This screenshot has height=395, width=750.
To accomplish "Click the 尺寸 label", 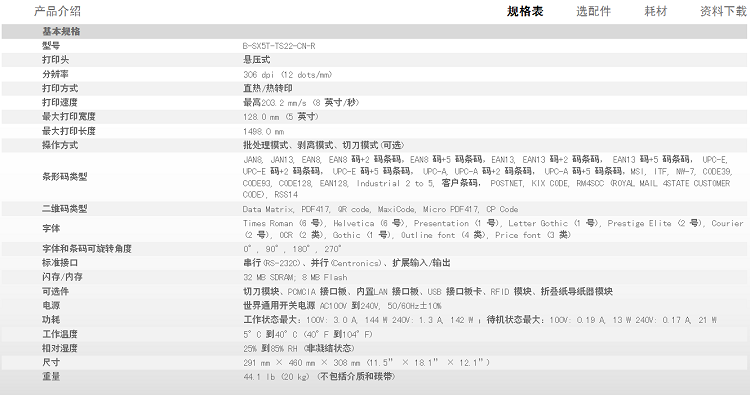I will point(51,362).
